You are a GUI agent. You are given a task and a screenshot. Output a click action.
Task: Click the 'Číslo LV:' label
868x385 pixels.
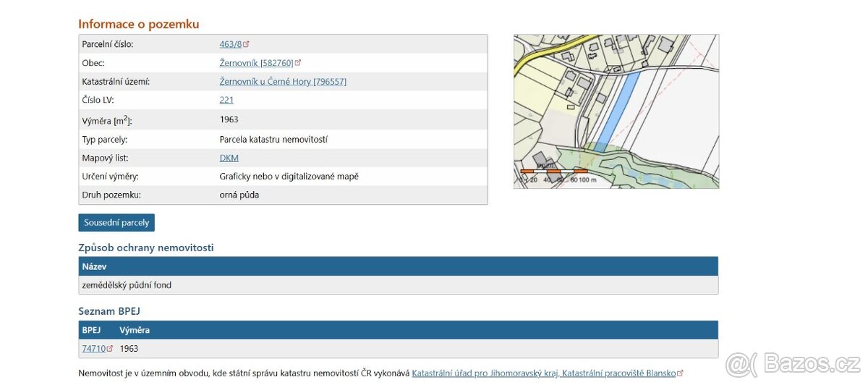98,101
